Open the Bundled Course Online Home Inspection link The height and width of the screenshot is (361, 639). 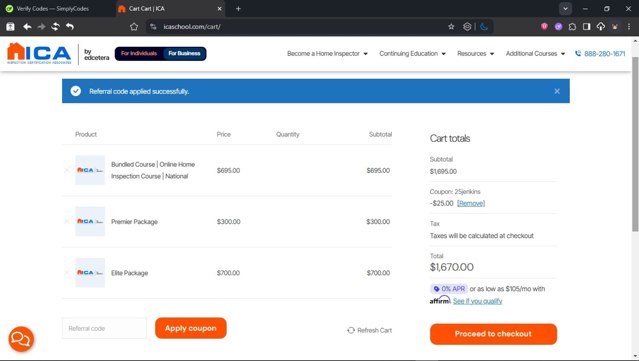(x=153, y=170)
